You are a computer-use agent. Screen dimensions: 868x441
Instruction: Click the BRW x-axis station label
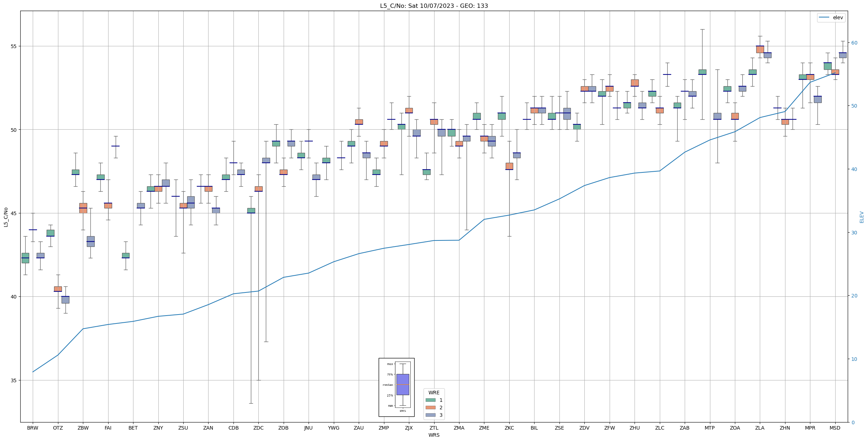click(33, 428)
